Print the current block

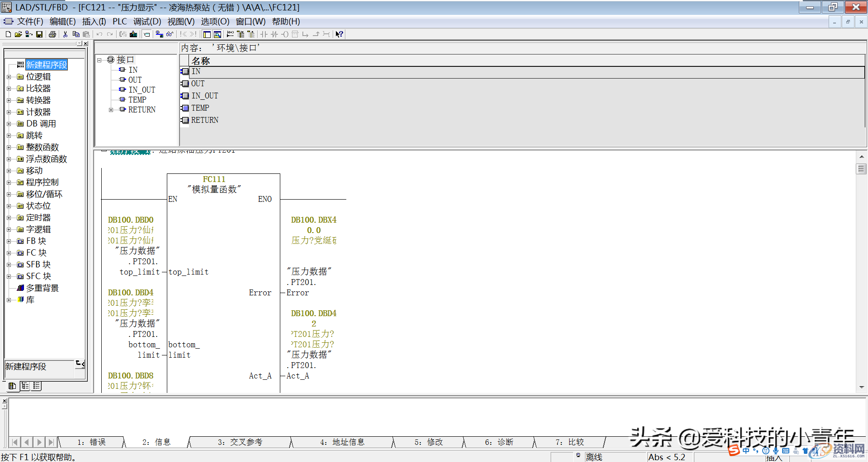[x=52, y=34]
